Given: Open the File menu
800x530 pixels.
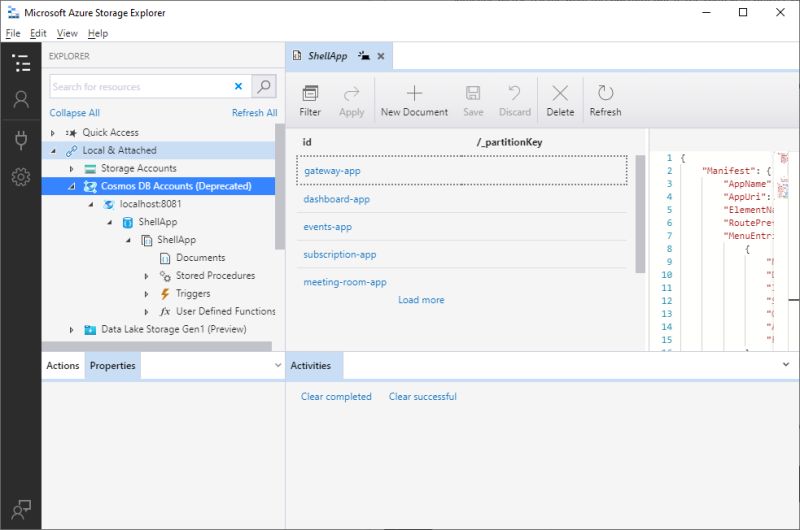Looking at the screenshot, I should (13, 33).
